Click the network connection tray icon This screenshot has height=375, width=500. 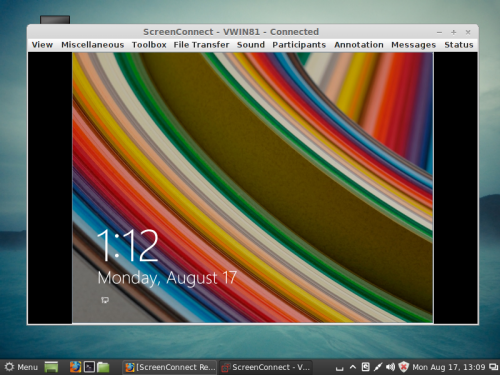click(x=378, y=367)
